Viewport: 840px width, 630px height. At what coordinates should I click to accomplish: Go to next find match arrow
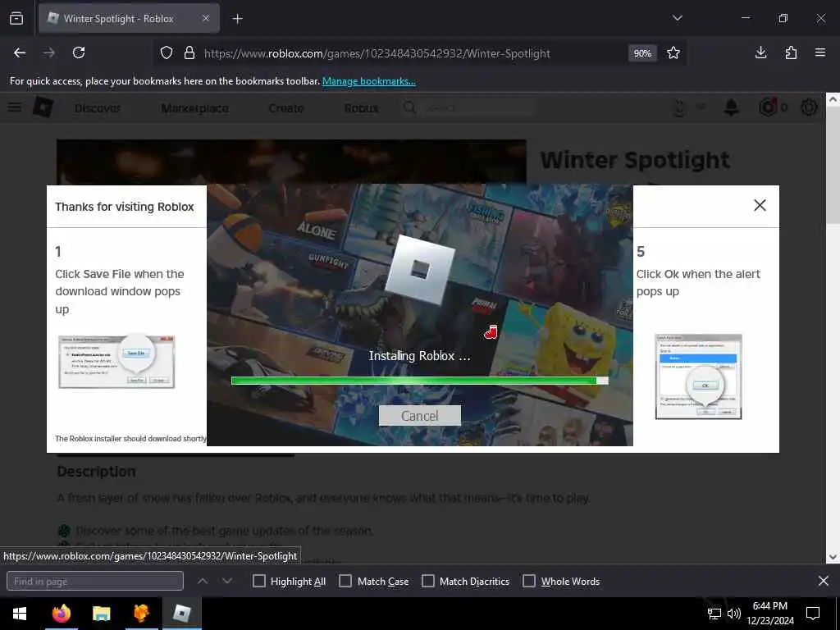click(x=227, y=581)
